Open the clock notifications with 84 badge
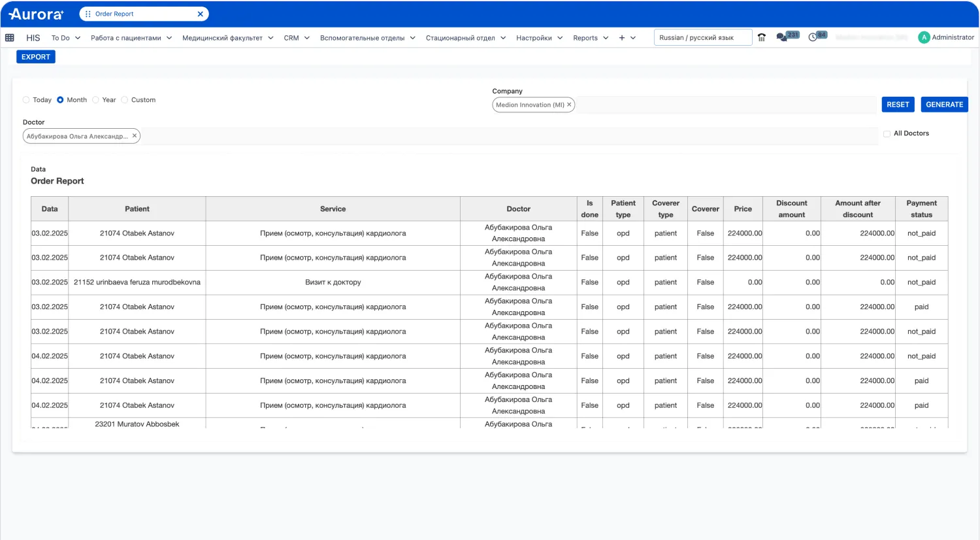Screen dimensions: 980x540 point(815,37)
